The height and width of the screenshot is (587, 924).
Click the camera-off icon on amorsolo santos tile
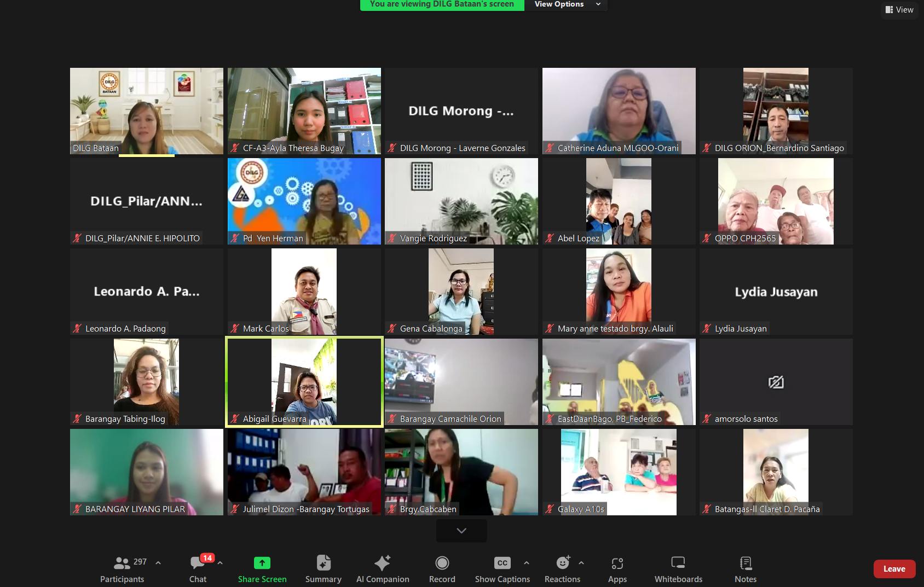(776, 382)
